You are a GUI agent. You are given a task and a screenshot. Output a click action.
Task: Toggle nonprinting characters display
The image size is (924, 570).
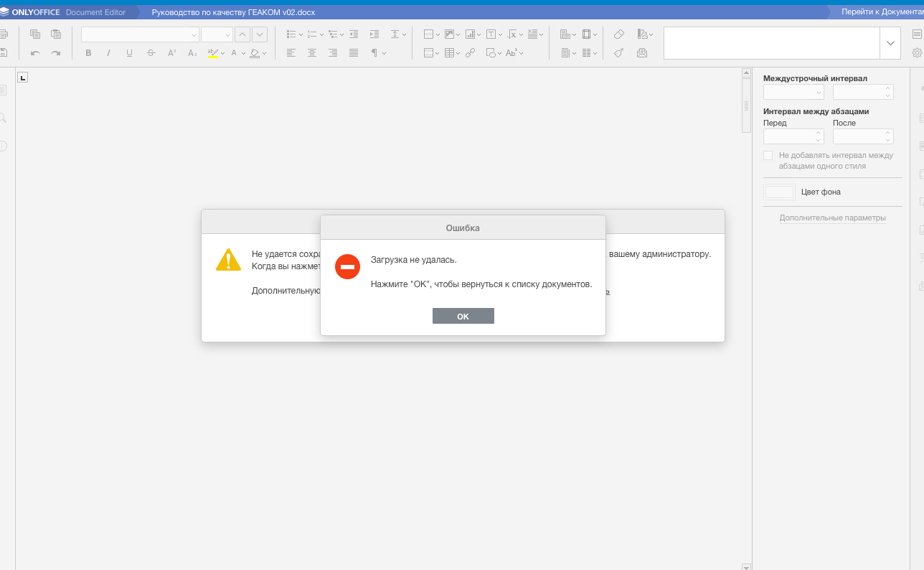(374, 52)
